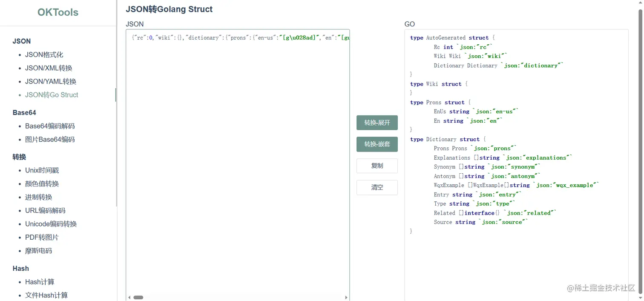Open the PDF转图片 tool
This screenshot has width=644, height=301.
click(x=42, y=237)
